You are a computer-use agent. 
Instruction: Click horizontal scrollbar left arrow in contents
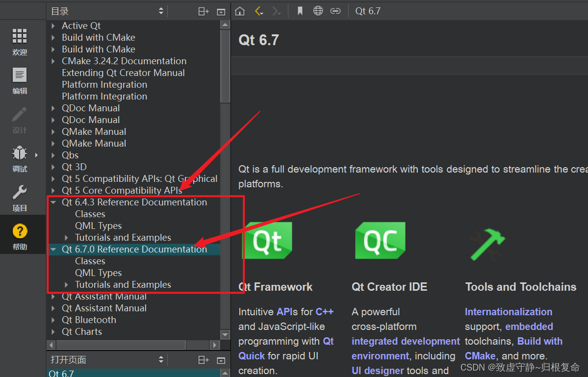click(x=52, y=344)
